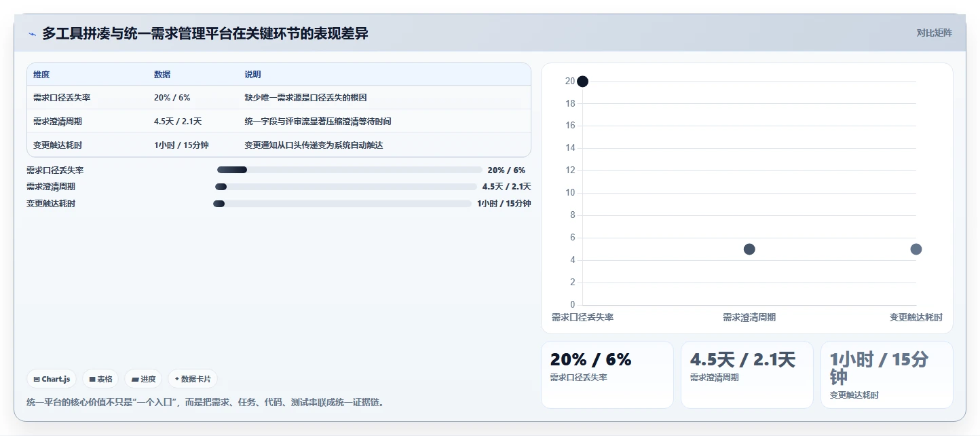Click the footer note about 统一平台的核心价值
The image size is (980, 436).
tap(207, 402)
